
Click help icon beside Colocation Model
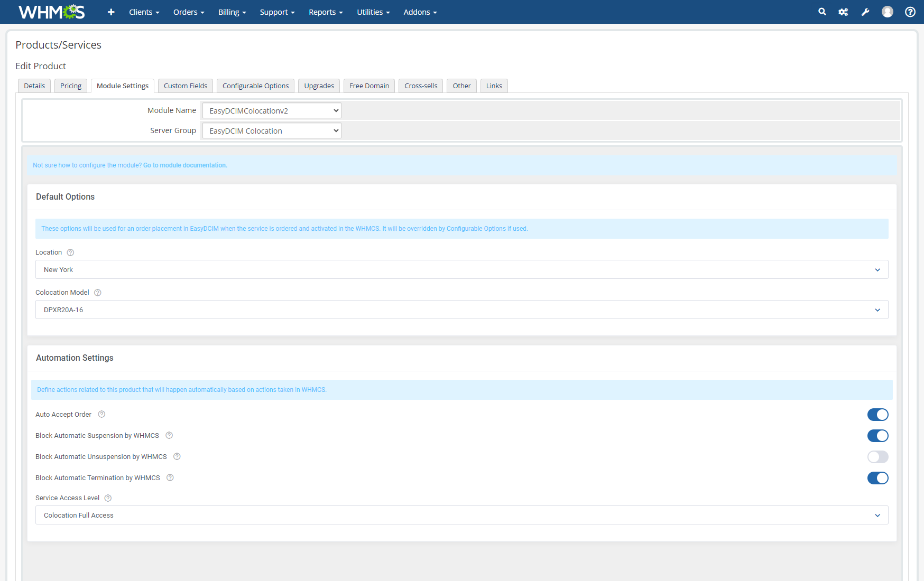(x=97, y=293)
